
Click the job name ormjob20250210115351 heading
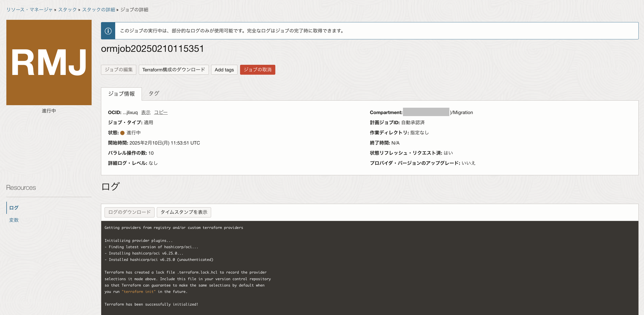pos(152,49)
